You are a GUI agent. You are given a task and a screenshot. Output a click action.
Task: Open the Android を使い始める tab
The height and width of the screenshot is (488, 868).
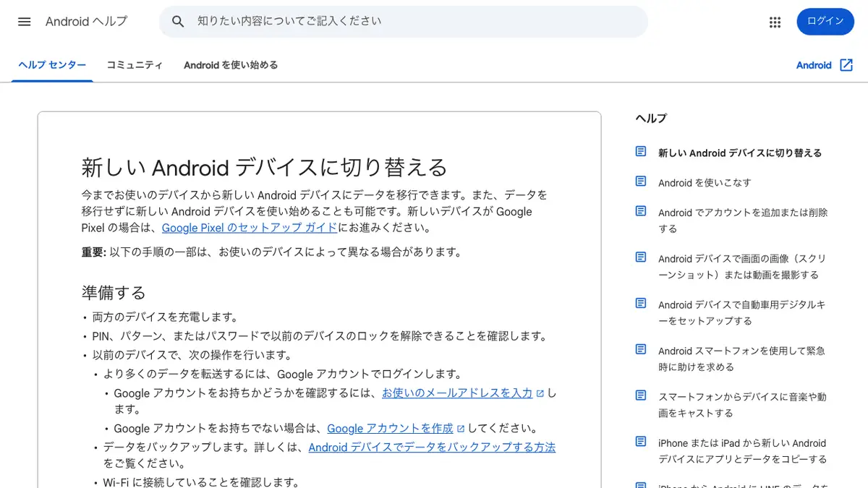[x=231, y=65]
